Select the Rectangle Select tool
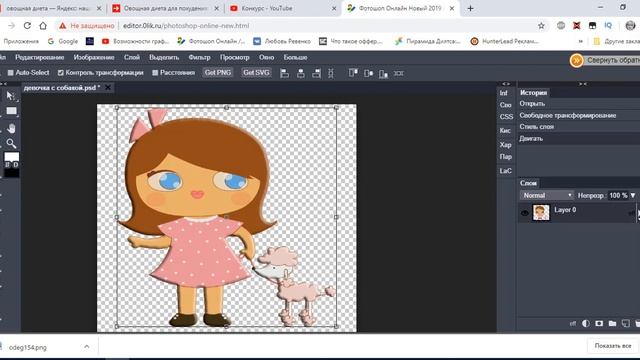This screenshot has height=360, width=640. click(11, 111)
